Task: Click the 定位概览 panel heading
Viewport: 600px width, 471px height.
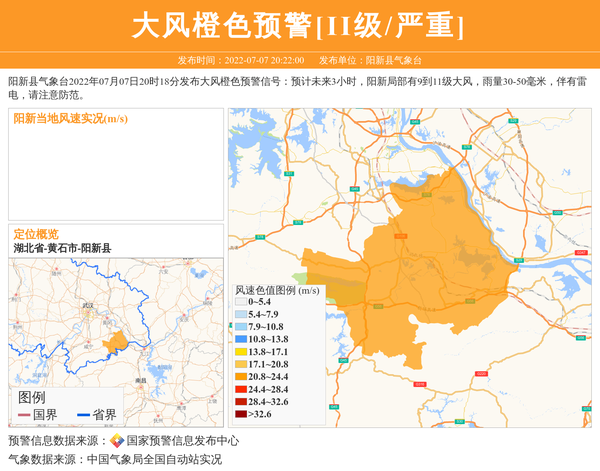Action: point(36,233)
